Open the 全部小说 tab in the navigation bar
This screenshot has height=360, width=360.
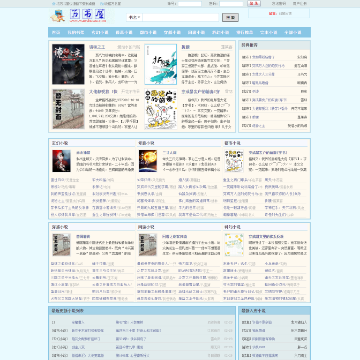pyautogui.click(x=293, y=32)
